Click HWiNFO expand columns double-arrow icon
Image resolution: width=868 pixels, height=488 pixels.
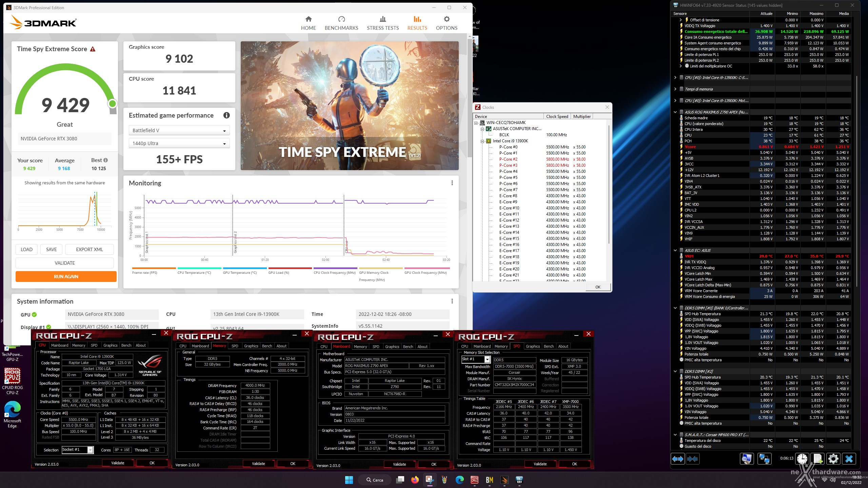tap(678, 459)
